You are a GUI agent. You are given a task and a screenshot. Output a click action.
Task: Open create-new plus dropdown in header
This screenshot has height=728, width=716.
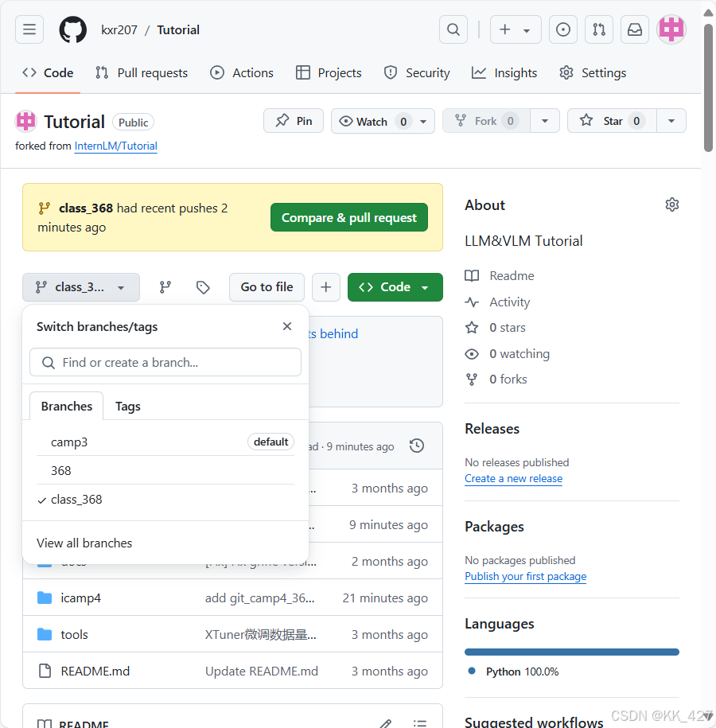click(516, 29)
